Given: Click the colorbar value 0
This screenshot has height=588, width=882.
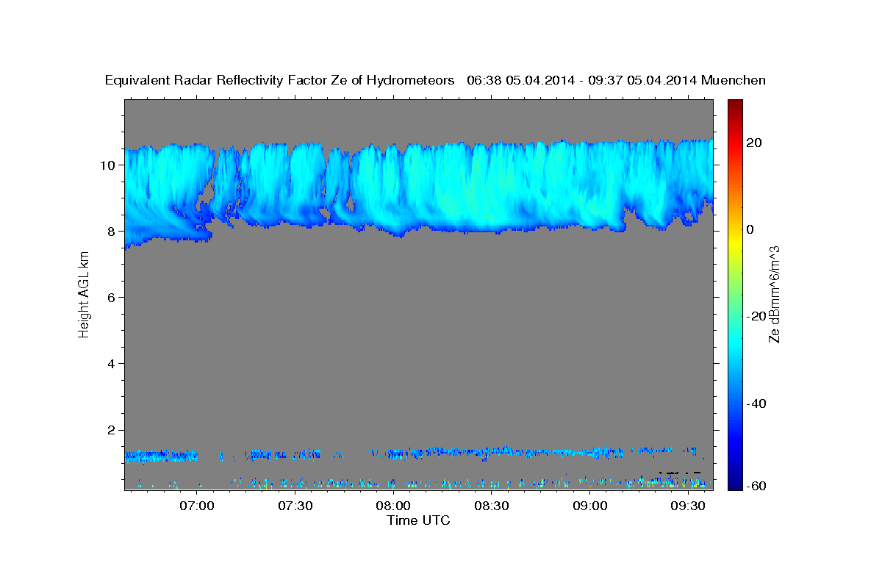Looking at the screenshot, I should point(750,229).
